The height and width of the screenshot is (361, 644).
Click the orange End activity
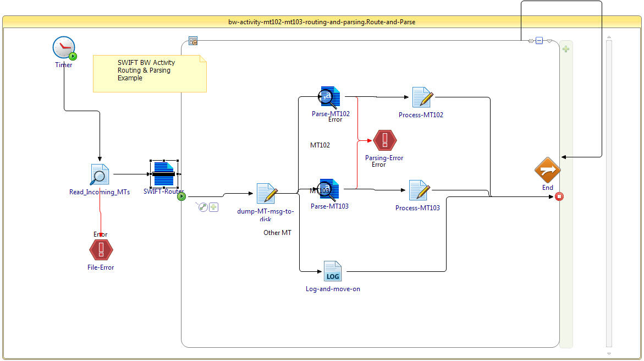[547, 170]
